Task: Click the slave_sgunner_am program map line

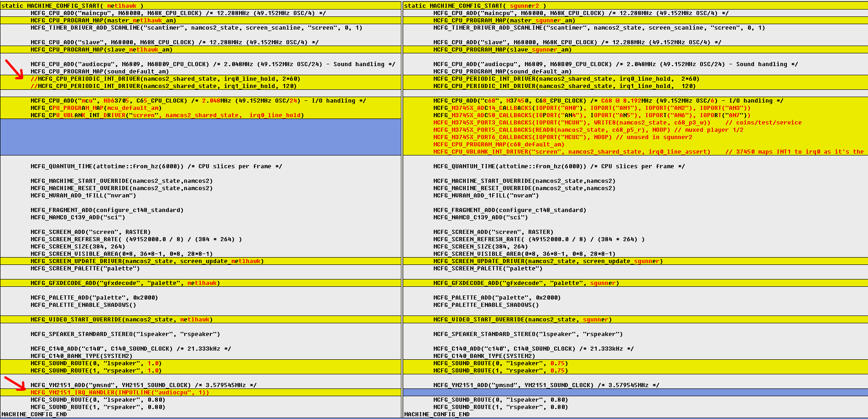Action: pos(502,50)
